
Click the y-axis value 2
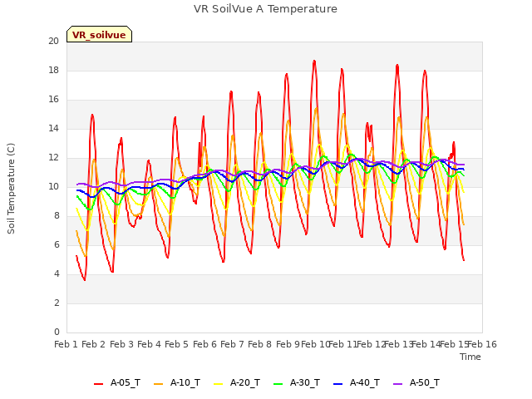tap(57, 303)
